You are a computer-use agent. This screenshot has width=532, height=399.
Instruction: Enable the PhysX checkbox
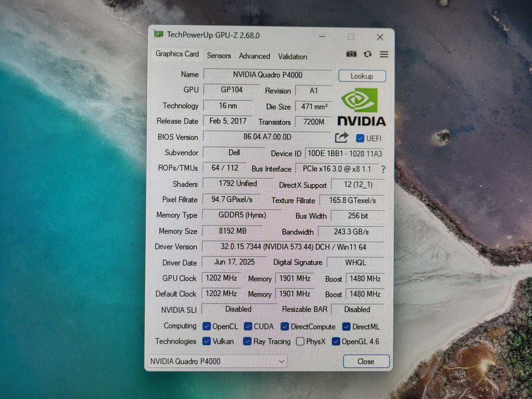click(x=300, y=341)
